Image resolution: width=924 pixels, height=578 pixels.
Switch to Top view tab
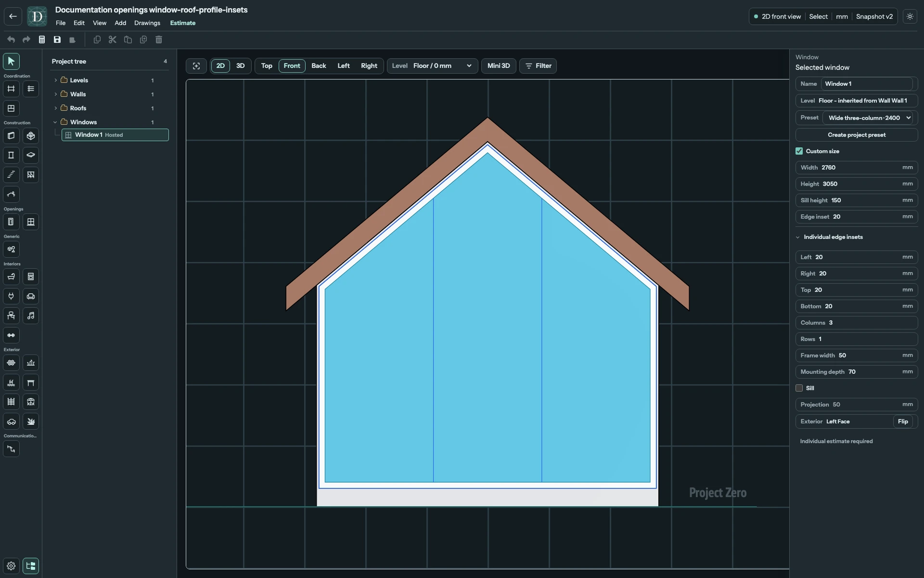click(x=267, y=66)
